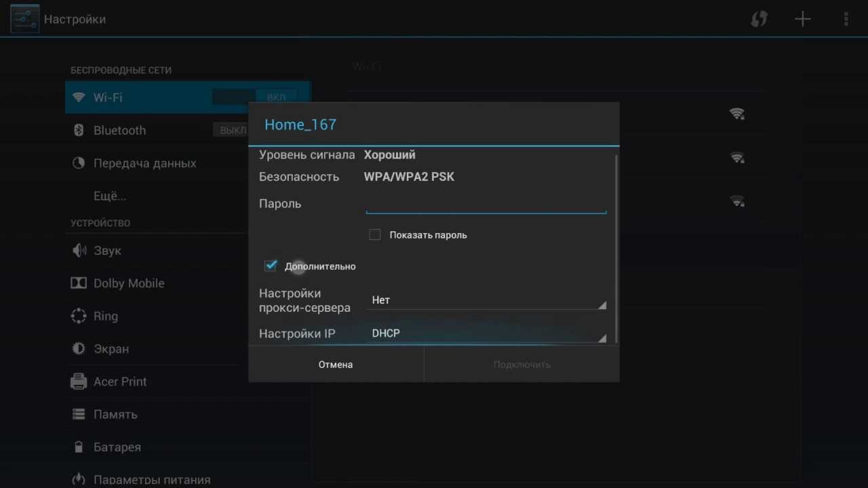Open Ещё… settings item

coord(157,196)
